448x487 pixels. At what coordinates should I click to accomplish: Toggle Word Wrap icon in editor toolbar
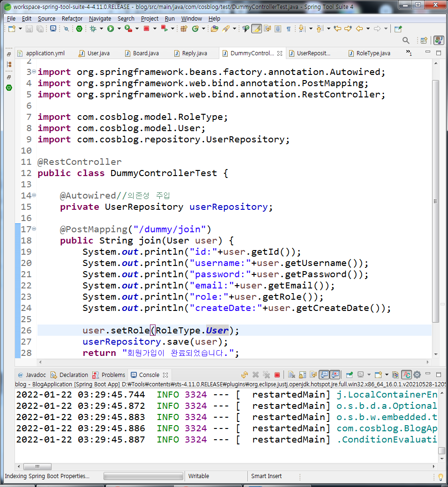[x=268, y=29]
